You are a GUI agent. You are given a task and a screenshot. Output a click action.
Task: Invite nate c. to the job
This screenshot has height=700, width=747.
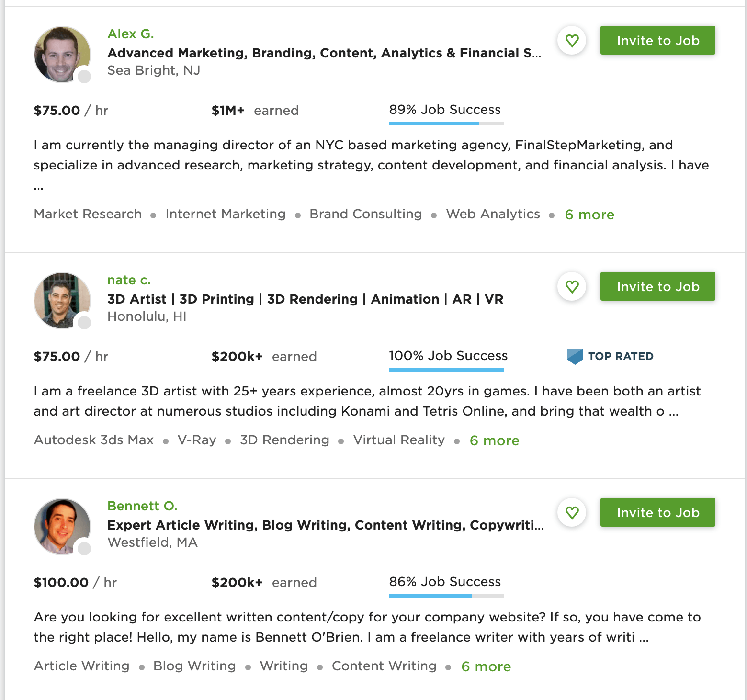point(657,286)
